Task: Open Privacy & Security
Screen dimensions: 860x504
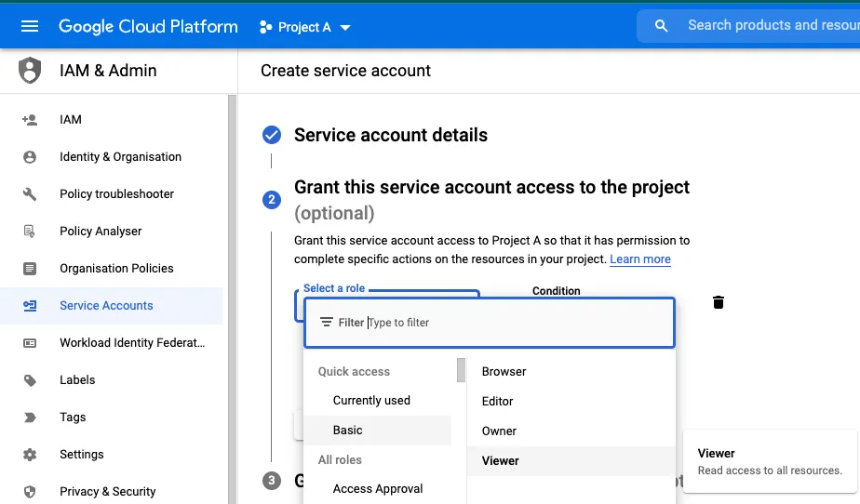Action: 112,492
